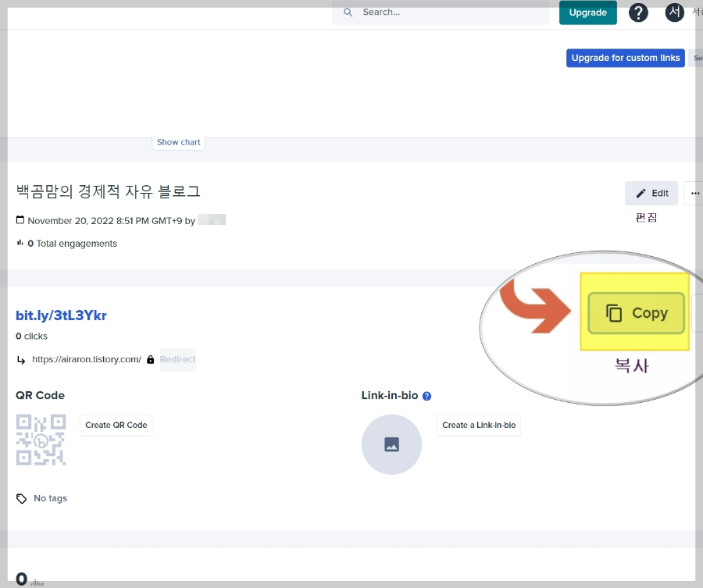Click the image placeholder in Link-in-bio circle
This screenshot has width=703, height=588.
coord(391,444)
